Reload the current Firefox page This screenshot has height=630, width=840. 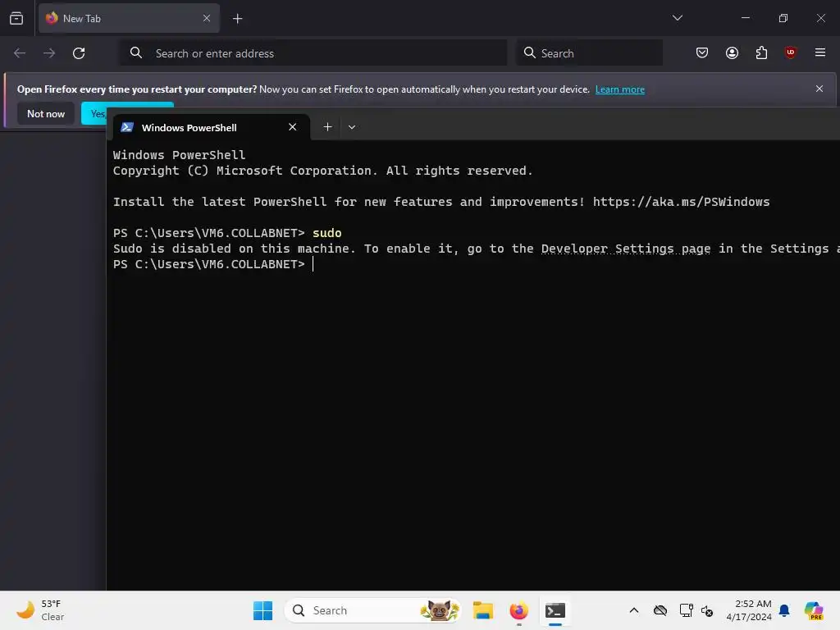click(x=79, y=53)
